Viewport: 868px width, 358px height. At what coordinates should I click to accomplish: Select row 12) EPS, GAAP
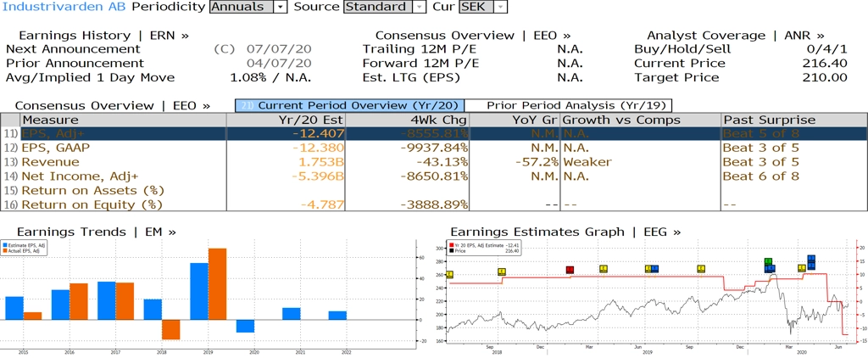(434, 148)
